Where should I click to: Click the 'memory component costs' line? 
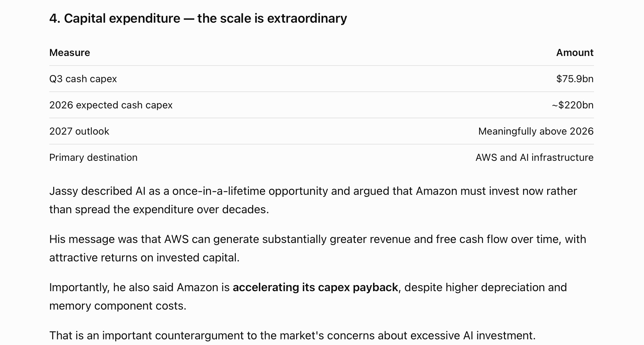[x=118, y=306]
